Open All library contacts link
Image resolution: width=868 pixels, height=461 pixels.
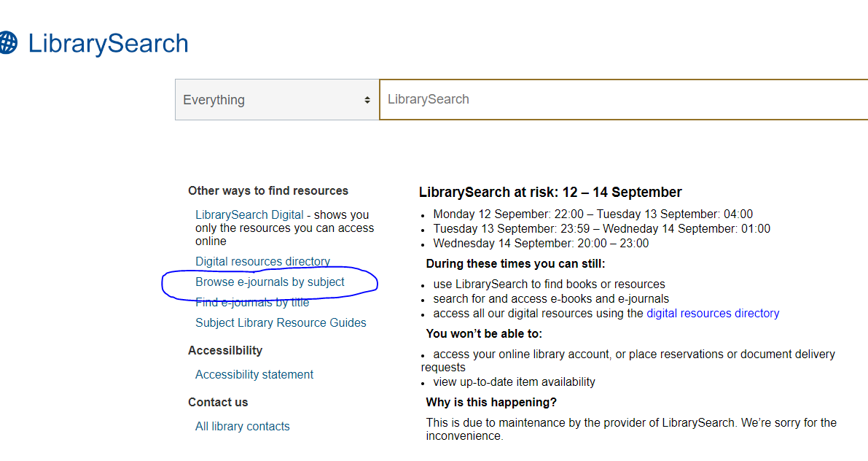243,426
